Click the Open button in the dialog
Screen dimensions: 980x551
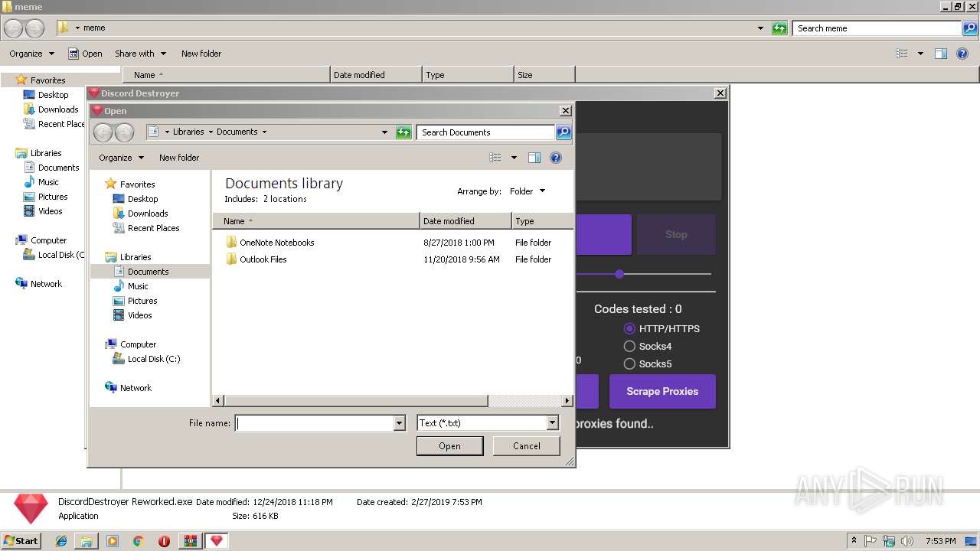[x=449, y=446]
